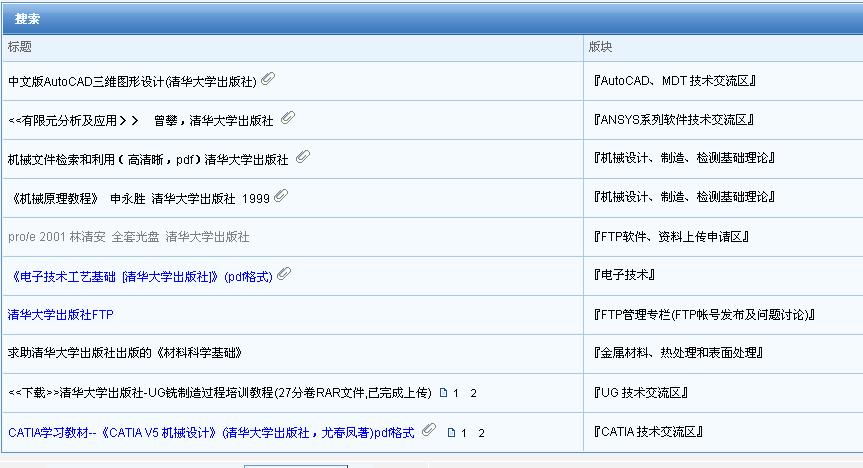This screenshot has width=863, height=468.
Task: Open forum 『金属材料、热处理和表面处理』
Action: pyautogui.click(x=678, y=353)
